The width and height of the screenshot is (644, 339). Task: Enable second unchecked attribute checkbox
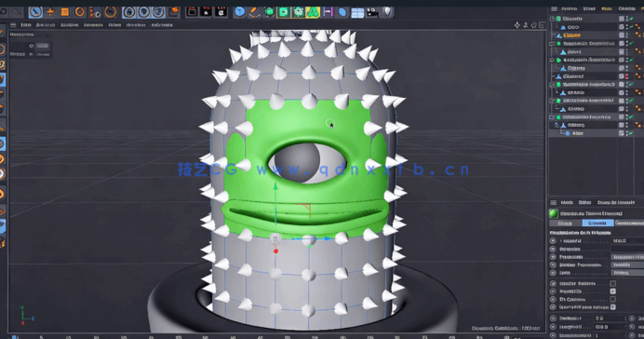coord(612,299)
